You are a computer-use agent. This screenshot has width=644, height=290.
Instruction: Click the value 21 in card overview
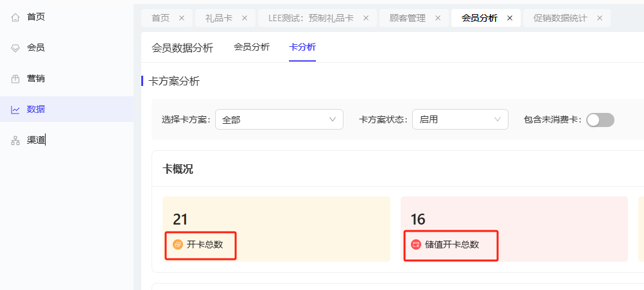180,219
